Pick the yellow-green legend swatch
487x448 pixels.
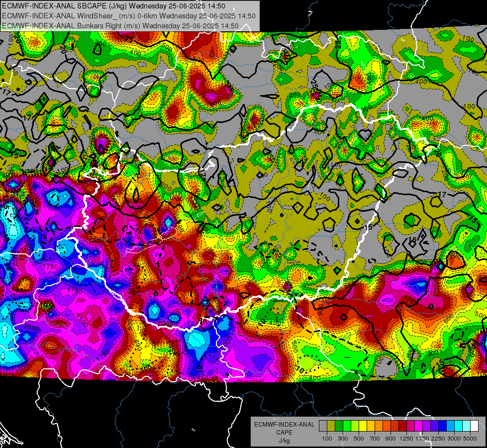(x=355, y=426)
